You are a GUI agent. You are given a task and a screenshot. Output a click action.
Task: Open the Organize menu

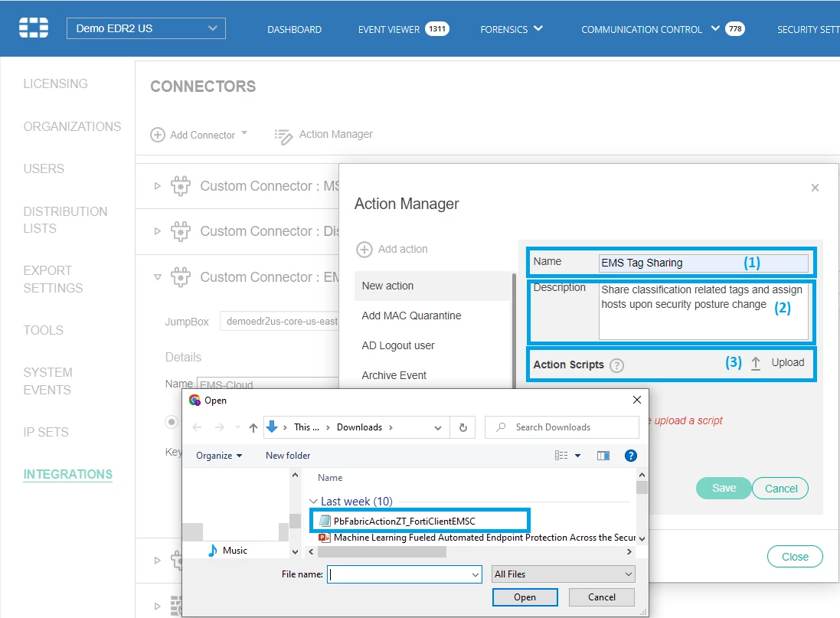[218, 456]
